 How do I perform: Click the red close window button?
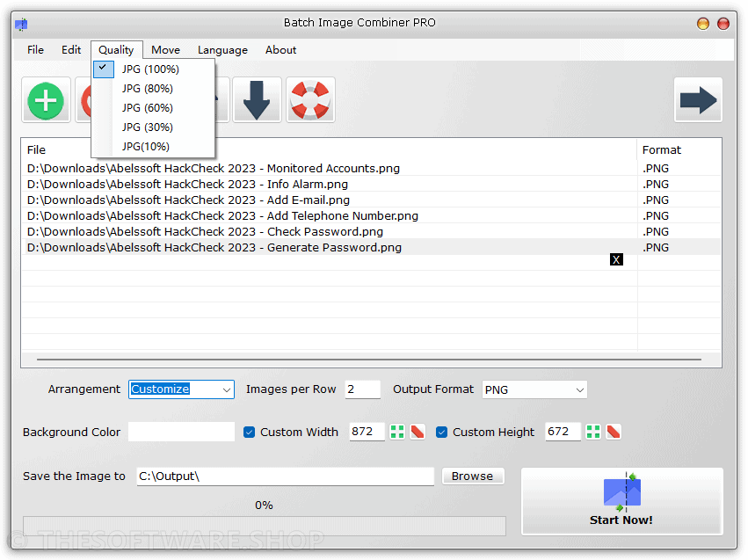tap(723, 24)
